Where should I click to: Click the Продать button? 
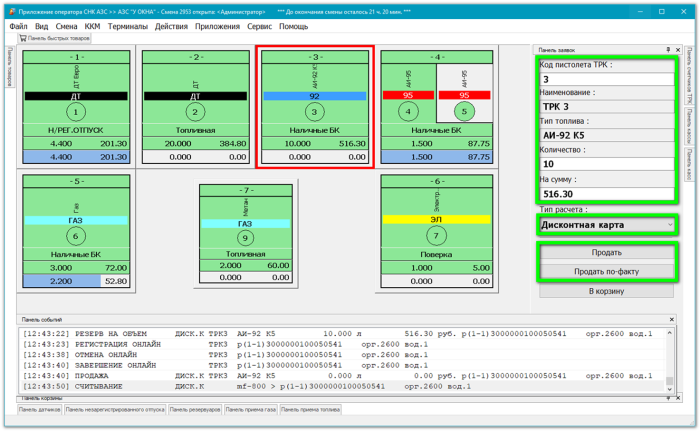tap(607, 252)
